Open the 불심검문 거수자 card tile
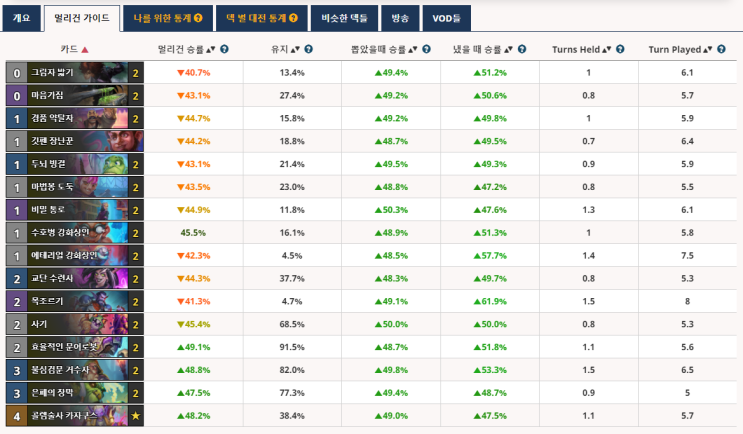Viewport: 743px width, 434px height. 75,370
